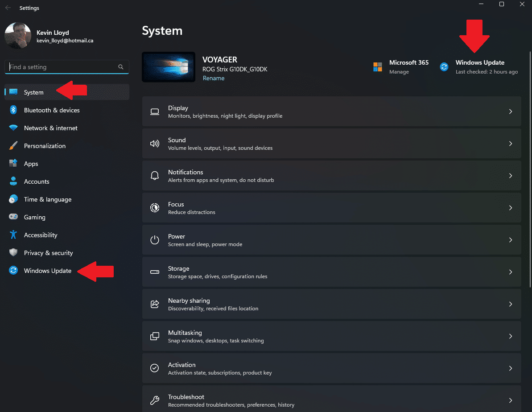Click the VOYAGER device wallpaper thumbnail
Image resolution: width=532 pixels, height=412 pixels.
tap(169, 67)
